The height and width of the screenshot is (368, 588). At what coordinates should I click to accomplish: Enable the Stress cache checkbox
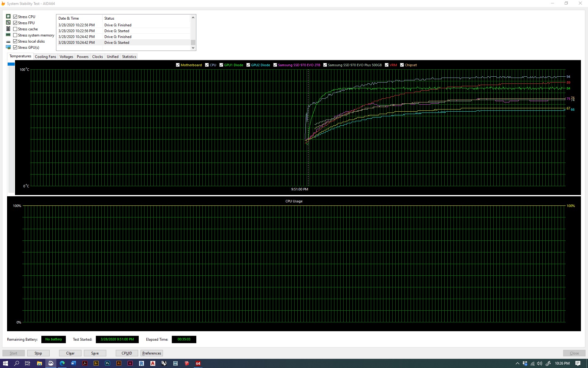[x=15, y=29]
